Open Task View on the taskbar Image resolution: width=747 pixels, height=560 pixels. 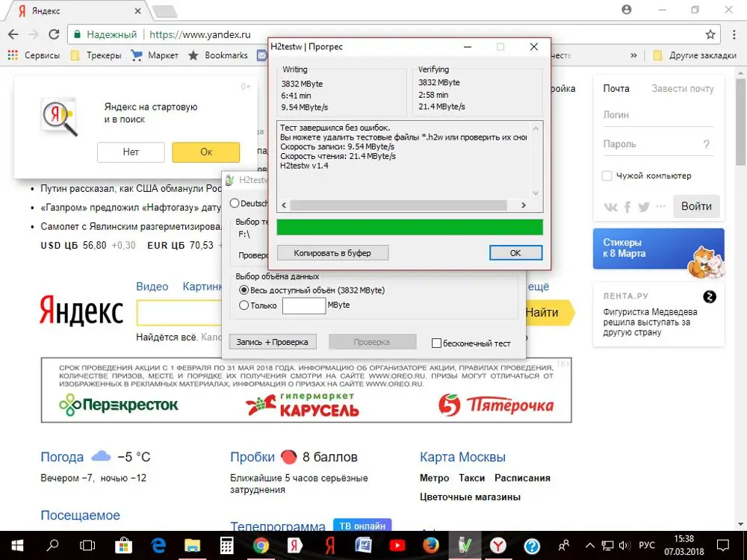[x=87, y=546]
